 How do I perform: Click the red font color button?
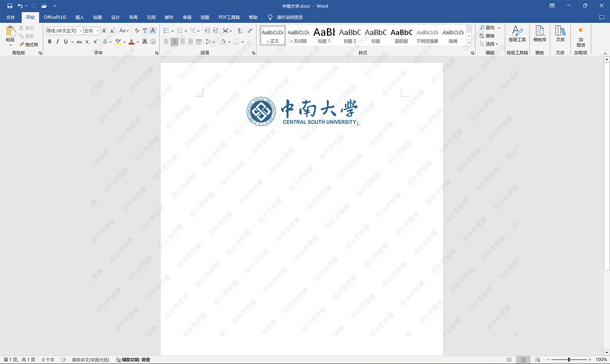(x=131, y=42)
